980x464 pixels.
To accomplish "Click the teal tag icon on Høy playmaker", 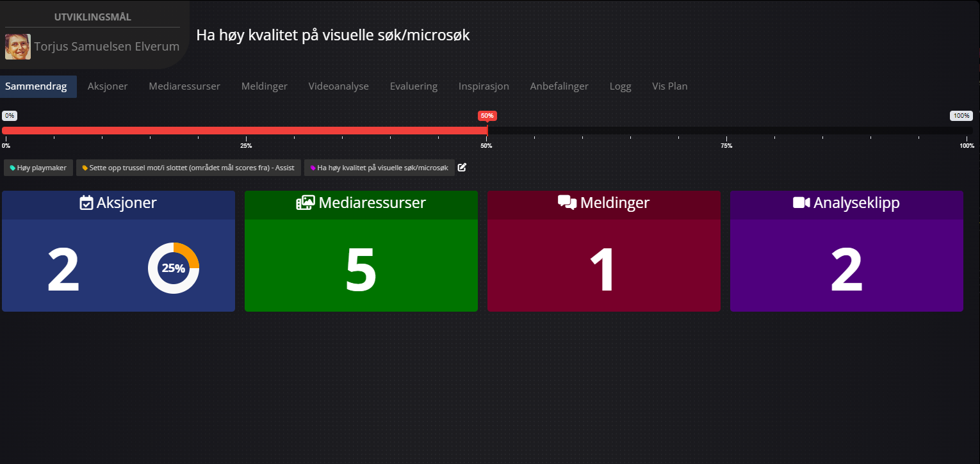I will coord(13,168).
